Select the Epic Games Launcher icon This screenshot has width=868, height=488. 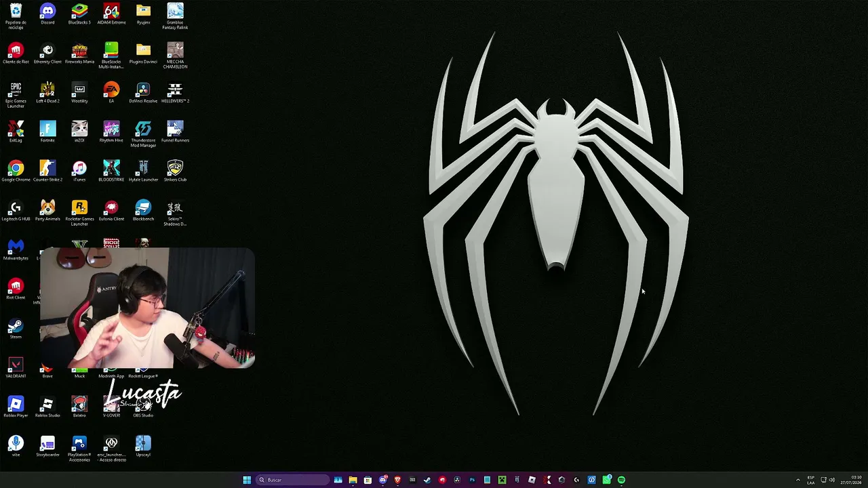tap(16, 95)
